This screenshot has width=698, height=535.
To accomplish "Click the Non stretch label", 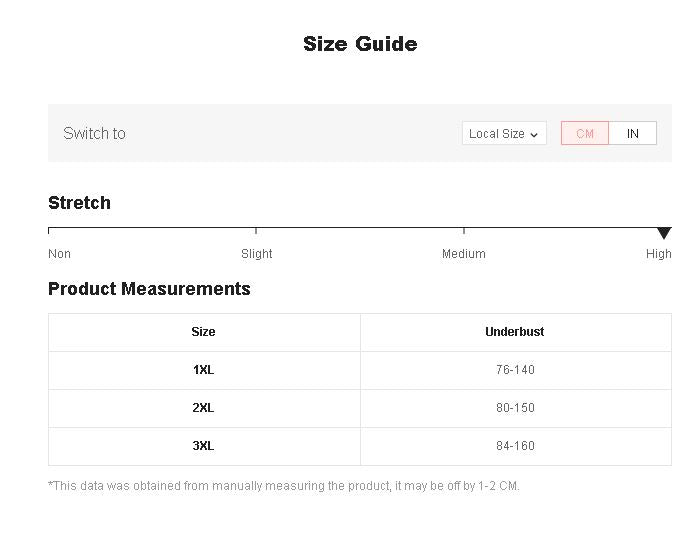I will pos(60,254).
